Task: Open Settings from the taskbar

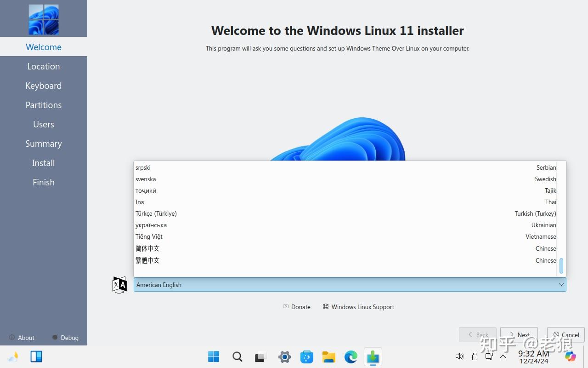Action: pyautogui.click(x=284, y=356)
